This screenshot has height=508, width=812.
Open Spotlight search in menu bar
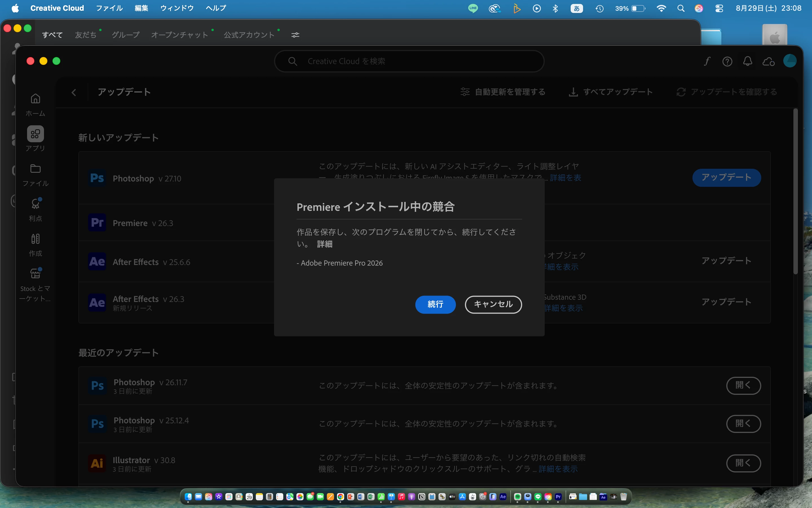(681, 8)
